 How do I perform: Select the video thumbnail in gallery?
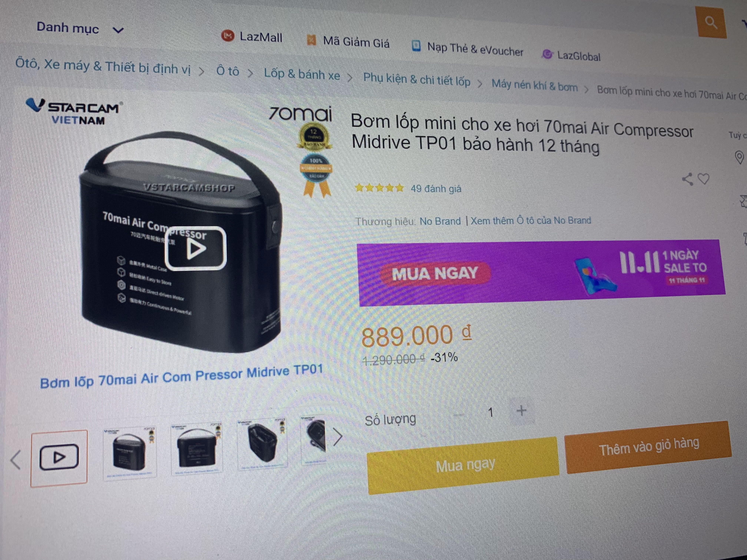pyautogui.click(x=59, y=458)
